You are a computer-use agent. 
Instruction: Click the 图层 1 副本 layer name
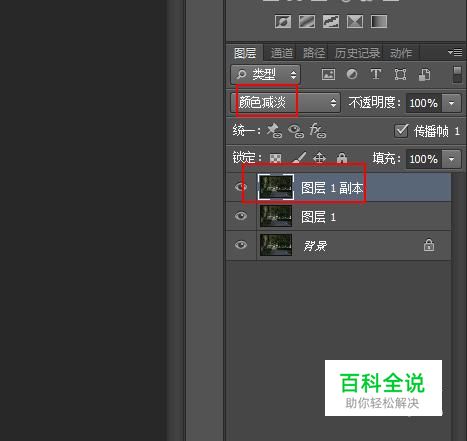pos(332,188)
